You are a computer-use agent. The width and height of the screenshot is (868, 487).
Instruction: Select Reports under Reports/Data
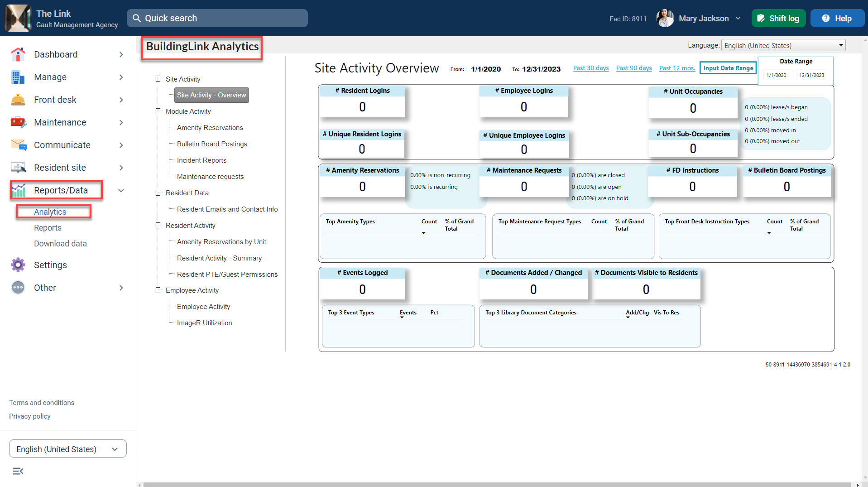[48, 228]
